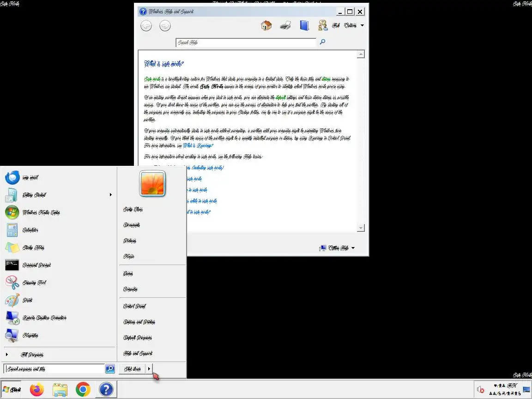Click the Start menu search magnifier button
Screen dimensions: 532x399
click(x=110, y=369)
